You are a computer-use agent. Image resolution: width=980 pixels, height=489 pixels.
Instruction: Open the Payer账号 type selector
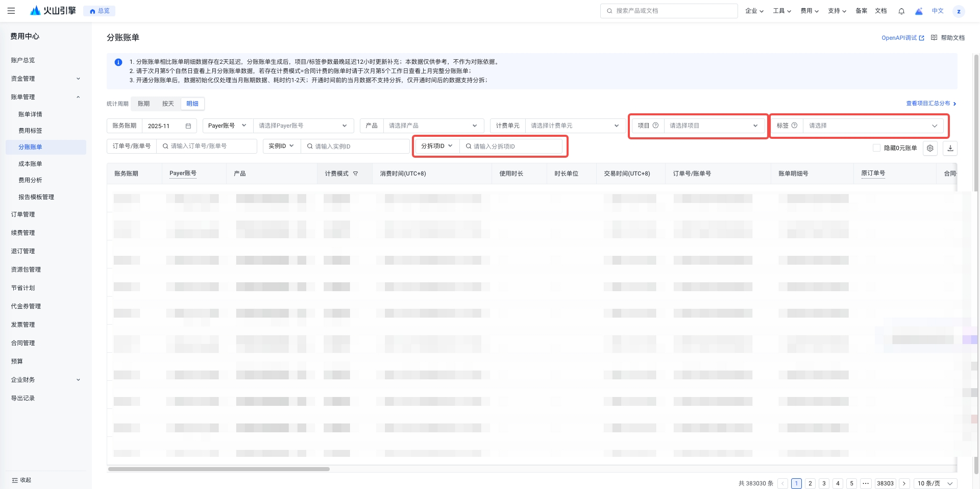click(x=228, y=126)
